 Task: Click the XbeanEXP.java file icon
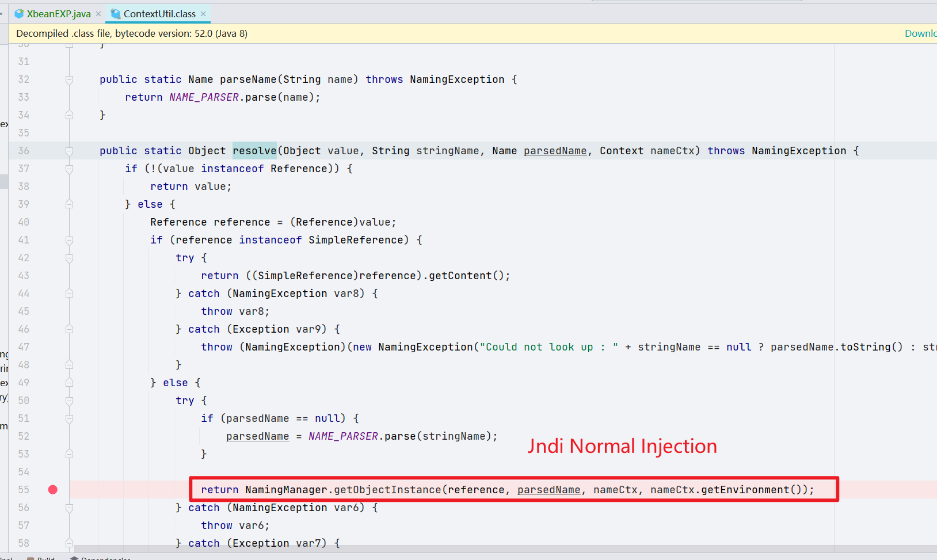click(19, 14)
